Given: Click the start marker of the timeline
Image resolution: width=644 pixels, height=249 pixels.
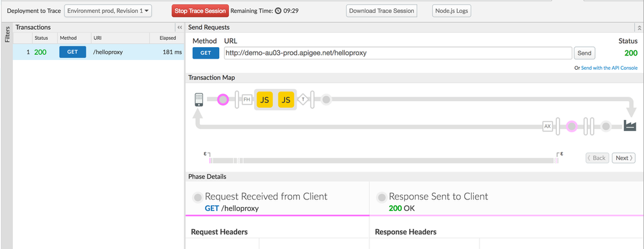Looking at the screenshot, I should coord(207,155).
